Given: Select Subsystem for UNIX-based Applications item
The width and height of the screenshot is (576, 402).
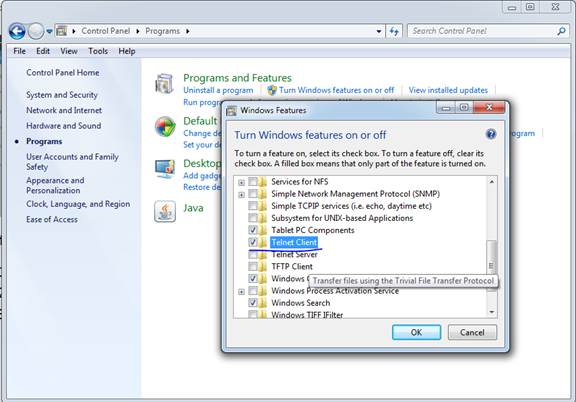Looking at the screenshot, I should (342, 218).
